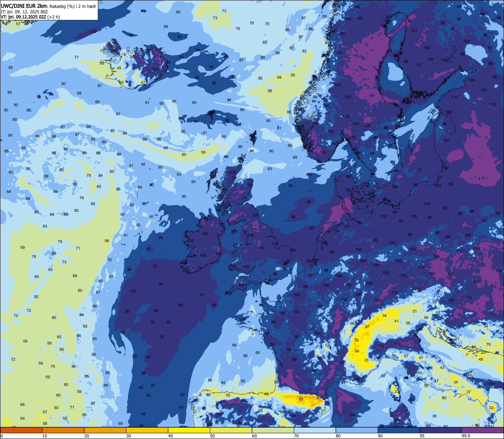The width and height of the screenshot is (504, 439).
Task: Click the 90–95 dark blue legend swatch
Action: point(398,430)
